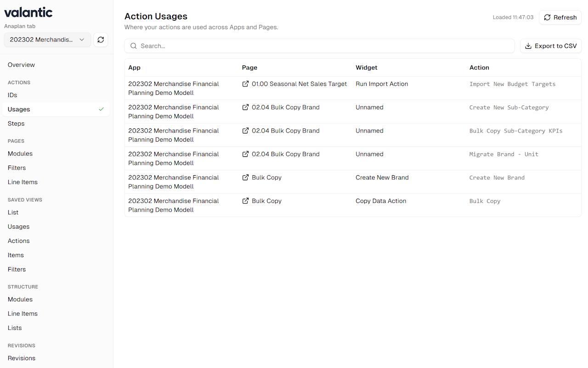This screenshot has width=588, height=368.
Task: Open Line Items under Pages section
Action: 56,182
